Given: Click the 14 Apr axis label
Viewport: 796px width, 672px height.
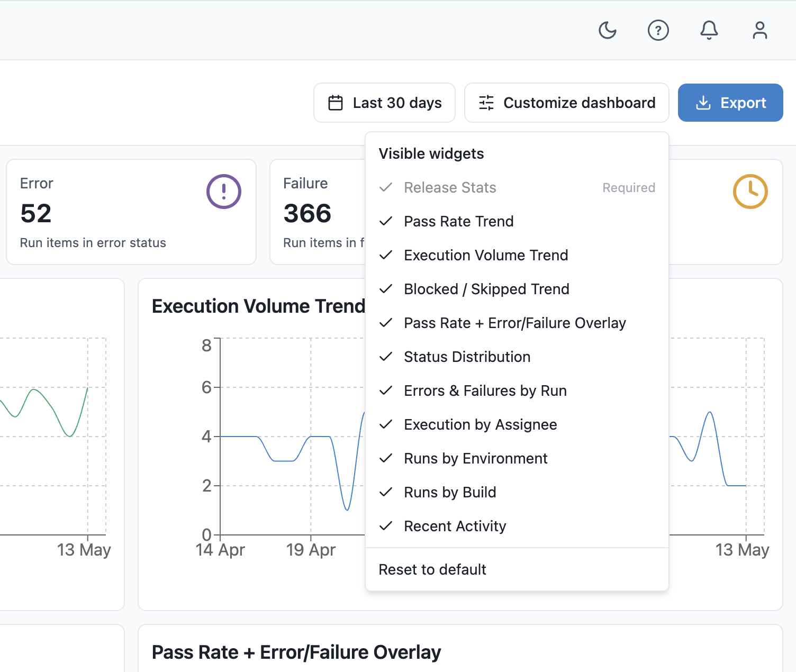Looking at the screenshot, I should point(220,550).
